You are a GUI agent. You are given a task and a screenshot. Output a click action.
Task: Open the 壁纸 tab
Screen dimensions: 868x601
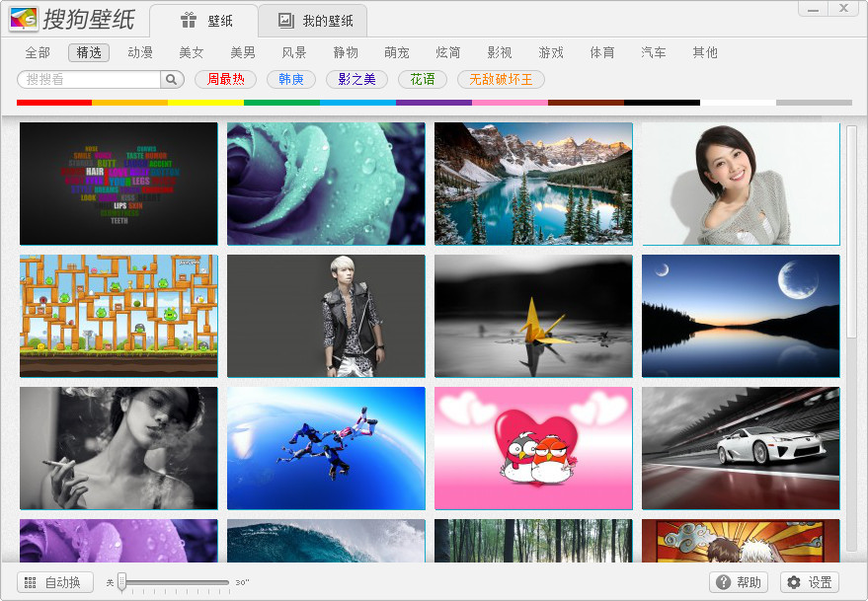[204, 21]
